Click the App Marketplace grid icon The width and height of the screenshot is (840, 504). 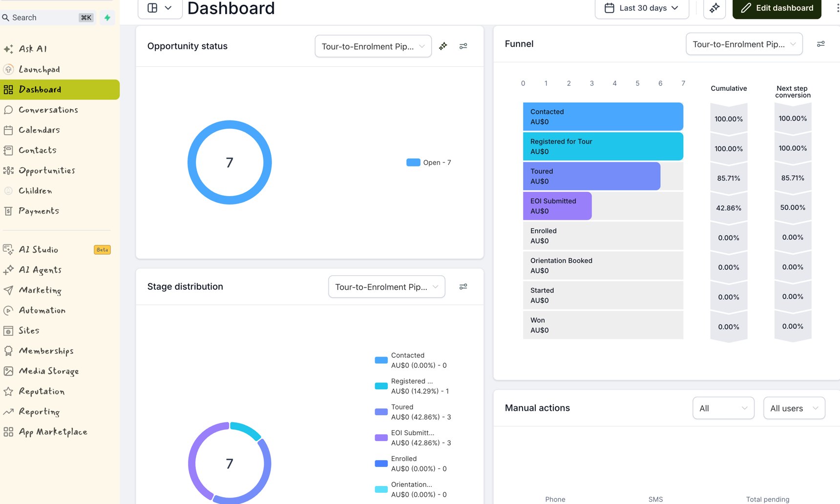click(8, 432)
